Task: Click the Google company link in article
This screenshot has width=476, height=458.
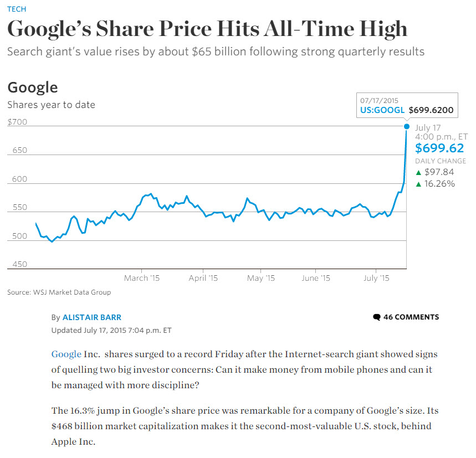Action: click(x=66, y=354)
